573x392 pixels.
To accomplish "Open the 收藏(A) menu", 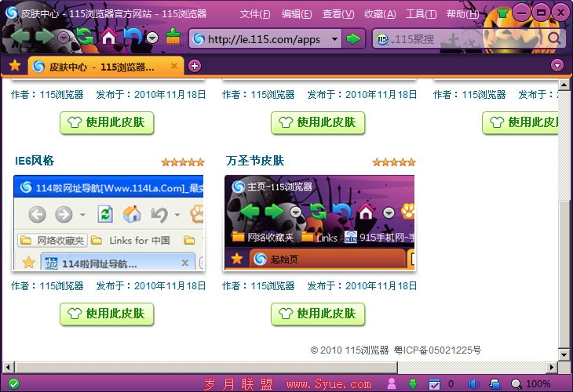I will point(380,14).
